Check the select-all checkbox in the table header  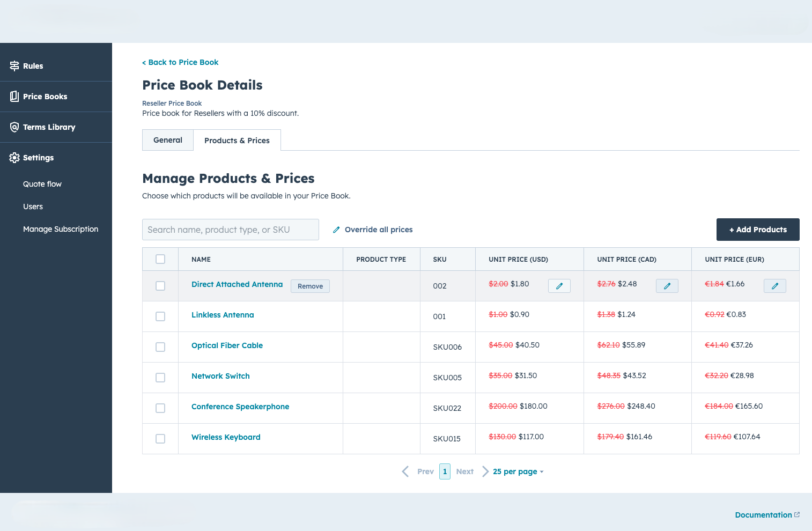160,259
